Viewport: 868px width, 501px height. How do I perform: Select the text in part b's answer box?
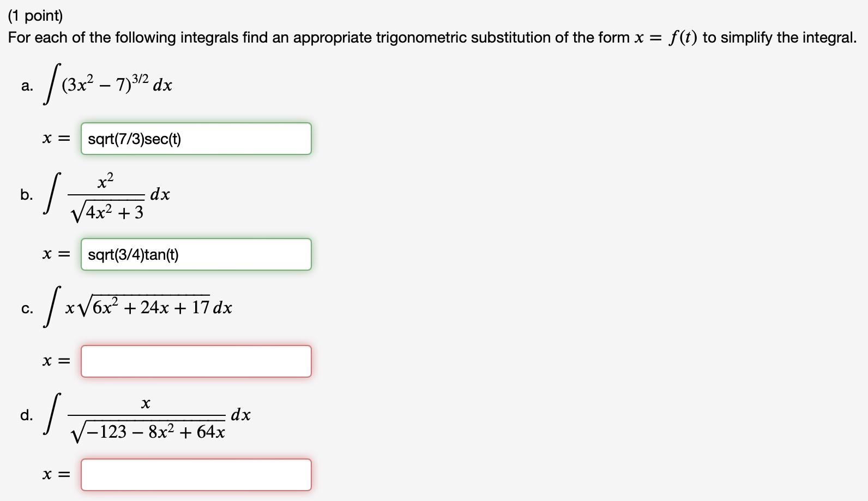(132, 254)
